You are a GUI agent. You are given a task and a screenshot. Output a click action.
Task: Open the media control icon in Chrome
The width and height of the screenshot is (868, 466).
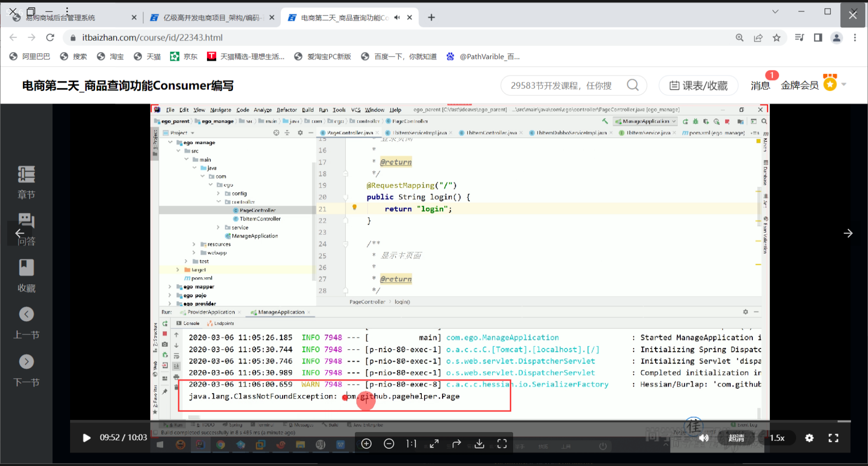[799, 38]
